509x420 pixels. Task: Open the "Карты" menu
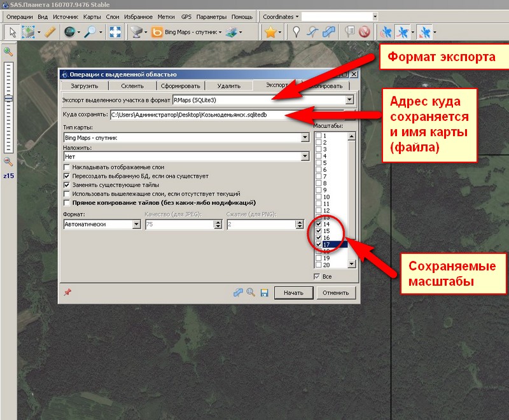[x=92, y=16]
